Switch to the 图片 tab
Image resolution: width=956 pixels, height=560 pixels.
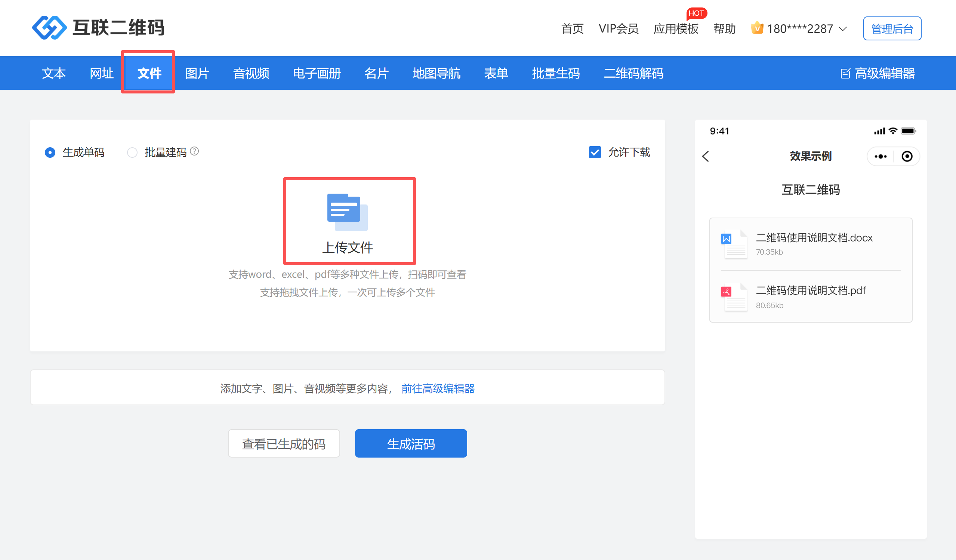[197, 73]
